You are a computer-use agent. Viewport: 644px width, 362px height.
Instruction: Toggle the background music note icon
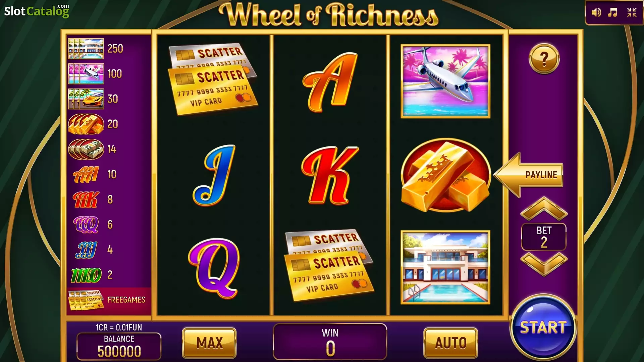click(613, 13)
